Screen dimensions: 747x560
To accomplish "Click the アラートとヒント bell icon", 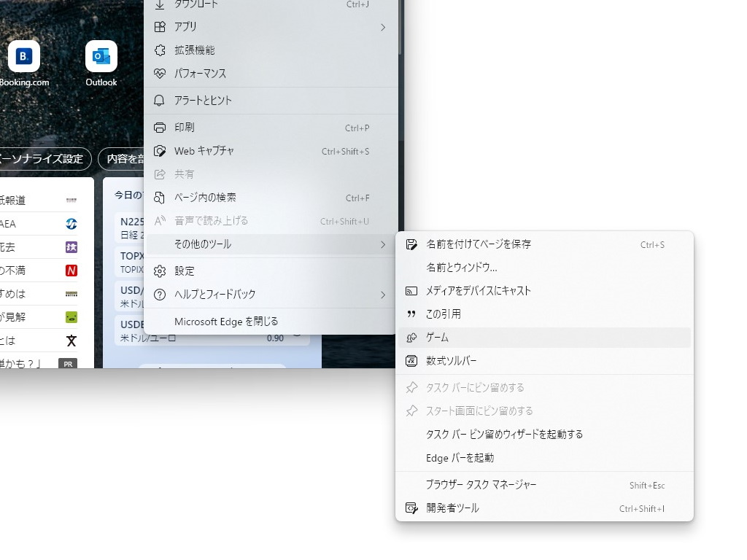I will (x=159, y=101).
